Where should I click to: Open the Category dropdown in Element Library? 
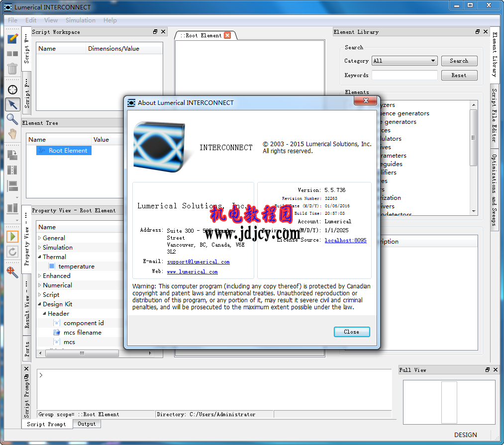pos(404,61)
